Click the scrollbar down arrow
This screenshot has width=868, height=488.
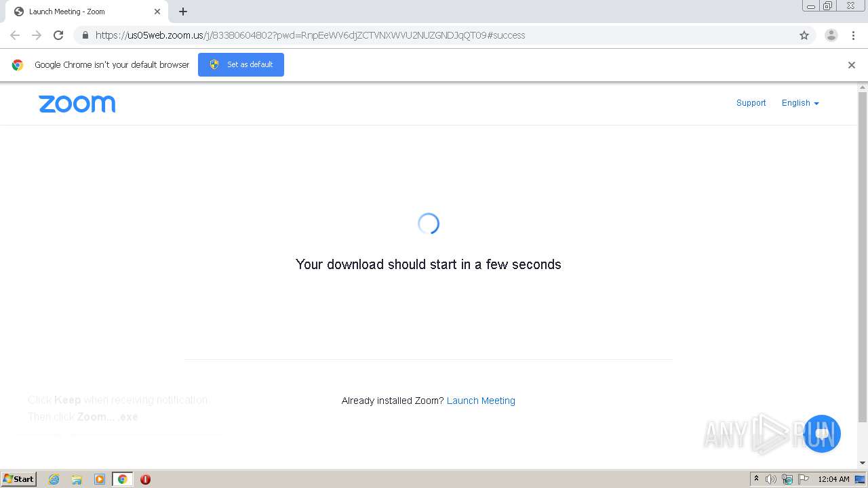tap(863, 463)
